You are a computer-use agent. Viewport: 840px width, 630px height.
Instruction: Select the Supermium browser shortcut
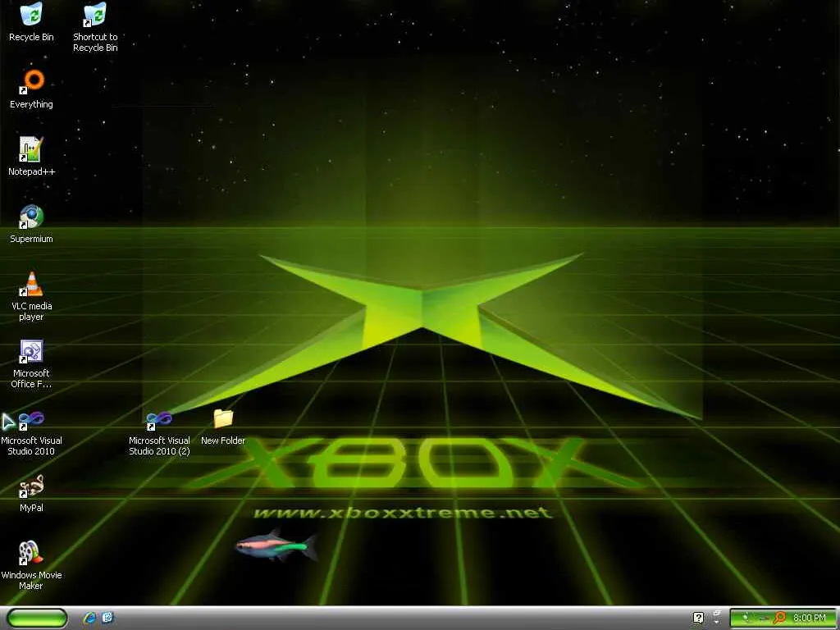click(31, 217)
